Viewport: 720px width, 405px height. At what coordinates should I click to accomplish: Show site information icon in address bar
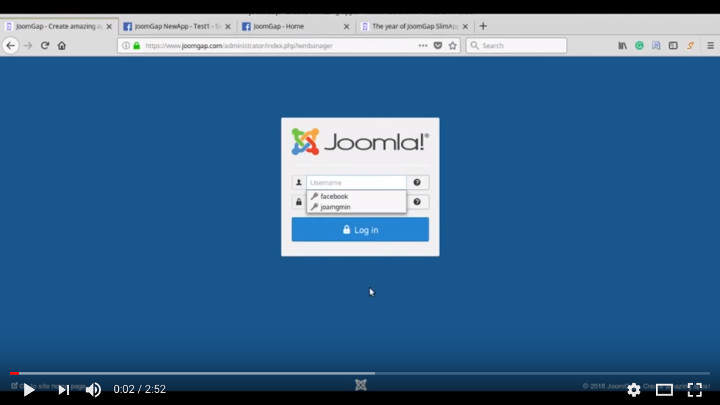pyautogui.click(x=126, y=45)
